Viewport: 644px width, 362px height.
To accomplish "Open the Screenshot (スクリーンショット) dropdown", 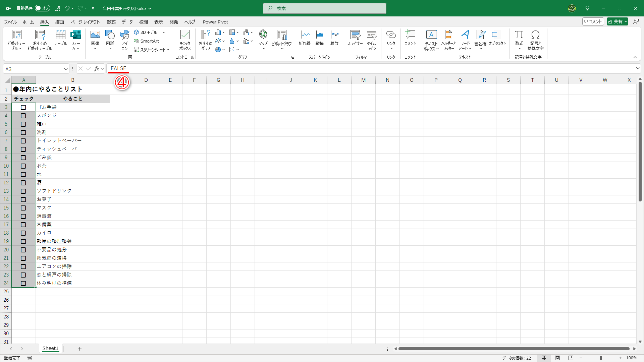I will [x=152, y=50].
